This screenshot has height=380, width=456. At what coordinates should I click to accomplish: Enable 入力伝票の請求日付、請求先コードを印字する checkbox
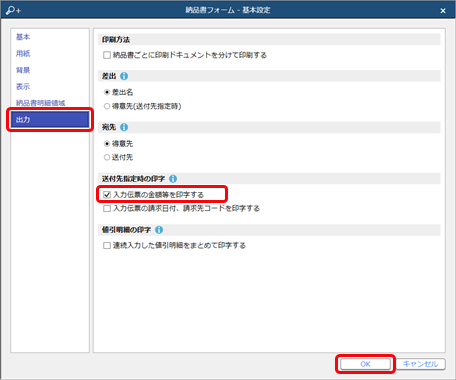(107, 209)
